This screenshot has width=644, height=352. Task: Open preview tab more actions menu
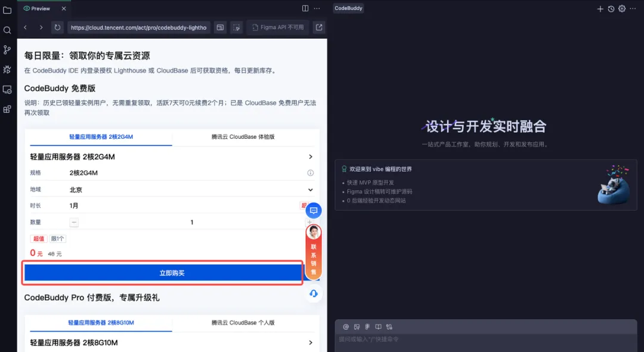[x=317, y=8]
